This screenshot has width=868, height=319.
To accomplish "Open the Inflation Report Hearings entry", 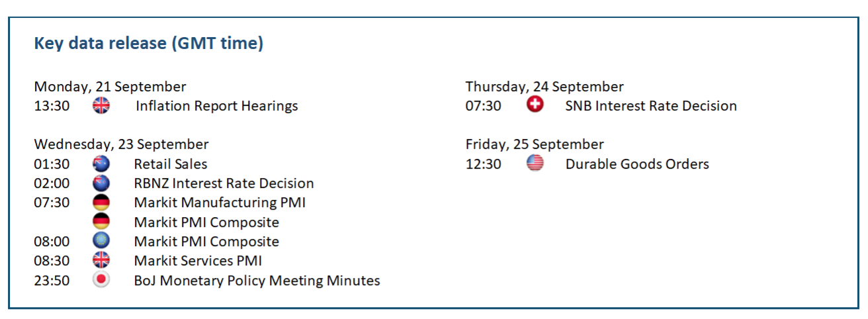I will pos(216,106).
